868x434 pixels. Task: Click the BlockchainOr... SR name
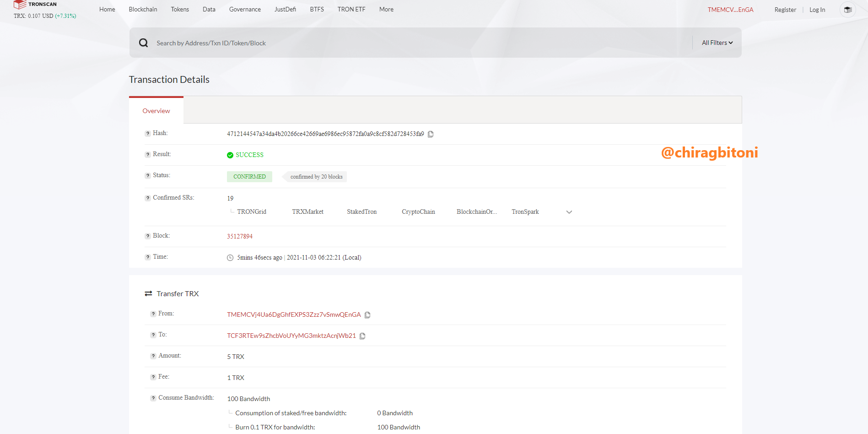pos(477,212)
